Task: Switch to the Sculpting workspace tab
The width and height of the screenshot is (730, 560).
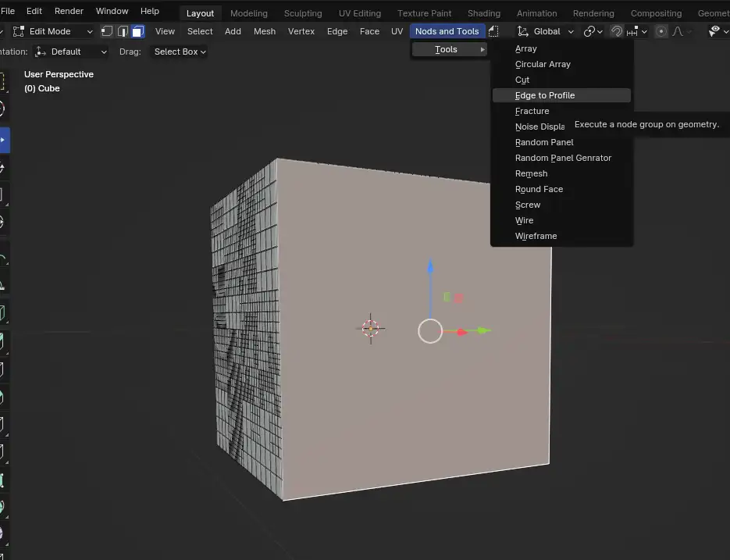Action: pyautogui.click(x=302, y=12)
